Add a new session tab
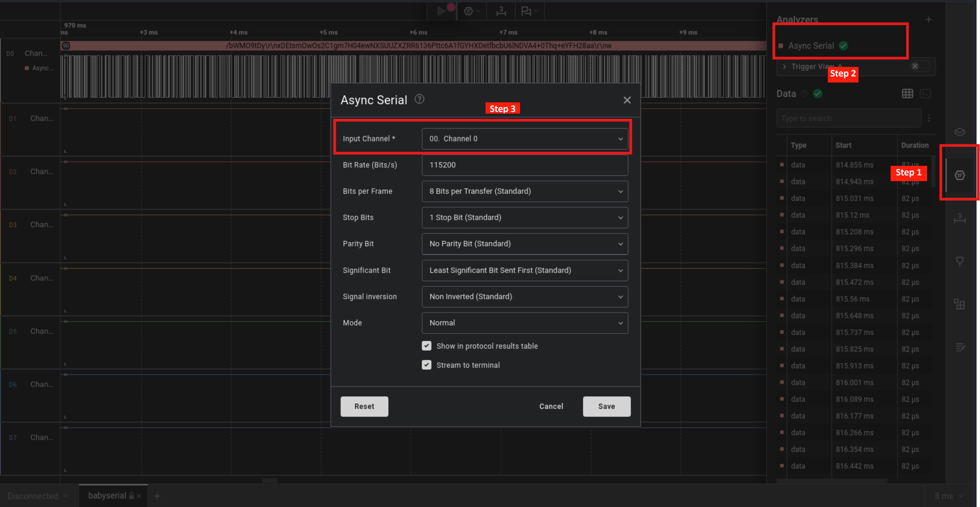This screenshot has height=507, width=980. point(157,496)
